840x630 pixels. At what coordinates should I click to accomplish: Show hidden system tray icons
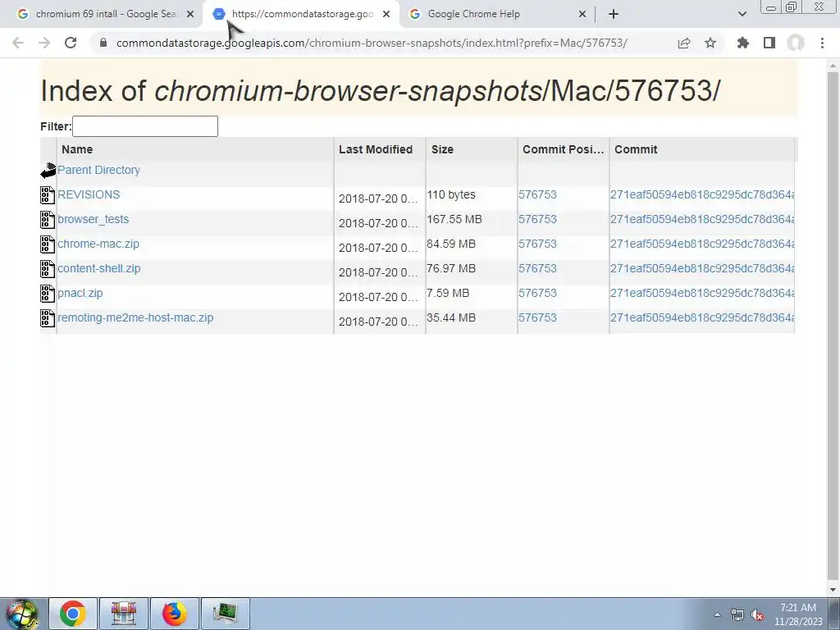pos(717,614)
